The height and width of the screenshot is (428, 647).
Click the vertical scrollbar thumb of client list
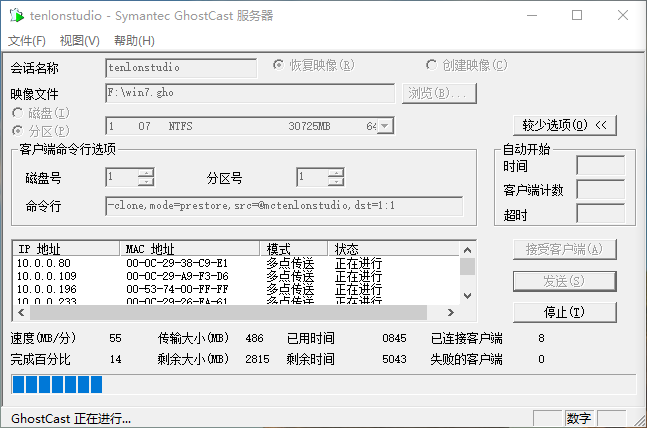coord(468,266)
